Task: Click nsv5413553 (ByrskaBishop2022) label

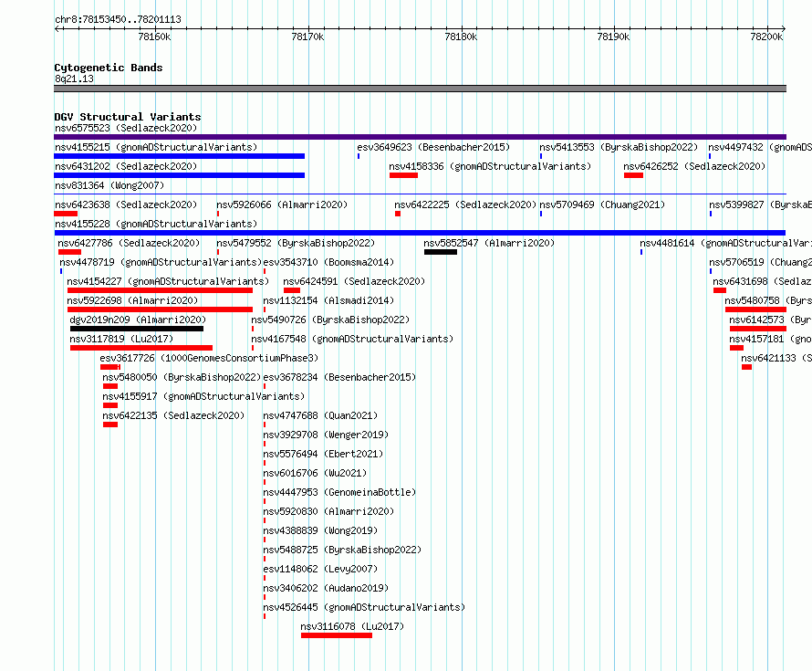Action: [x=619, y=147]
